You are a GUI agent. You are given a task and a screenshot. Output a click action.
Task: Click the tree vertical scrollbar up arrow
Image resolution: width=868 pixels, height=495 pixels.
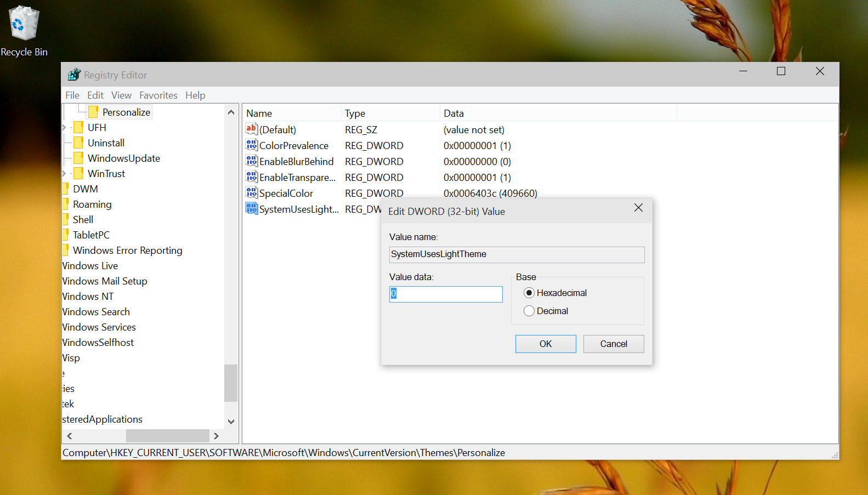tap(231, 112)
